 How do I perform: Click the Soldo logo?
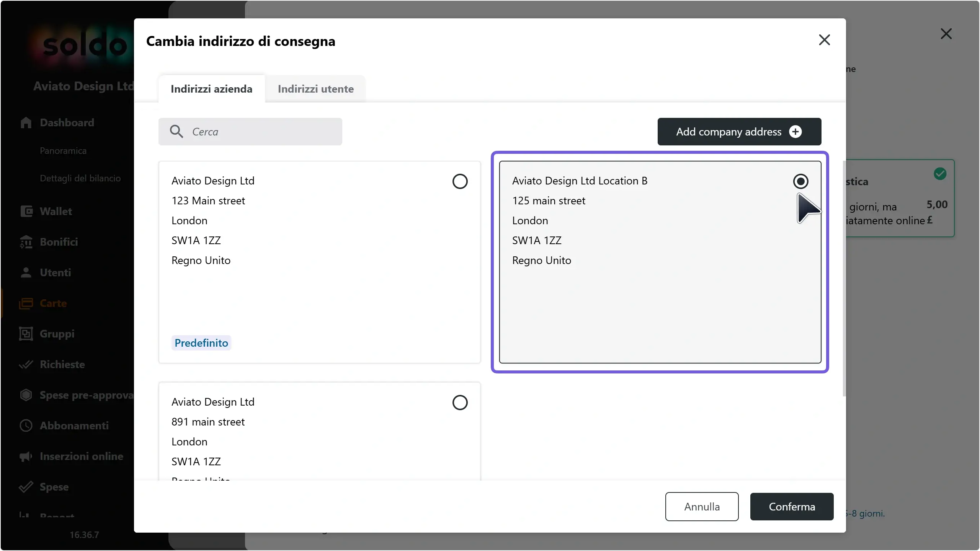pos(84,46)
